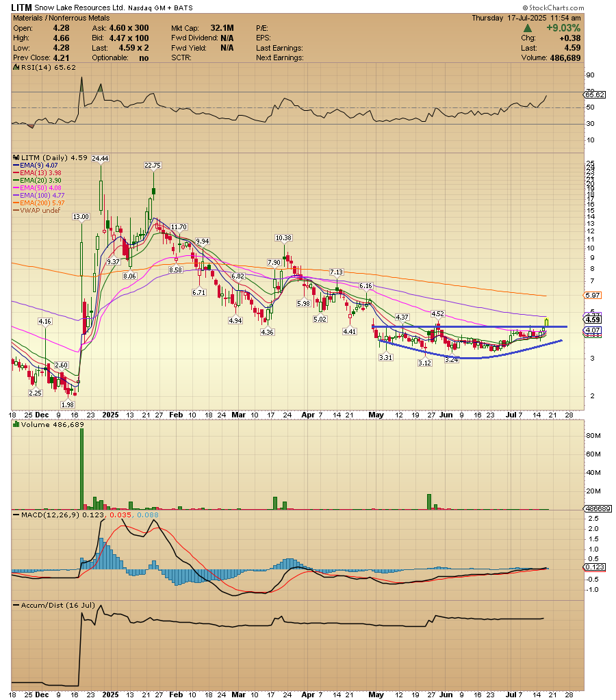Click the 4.07 EMA axis tag

click(x=593, y=330)
